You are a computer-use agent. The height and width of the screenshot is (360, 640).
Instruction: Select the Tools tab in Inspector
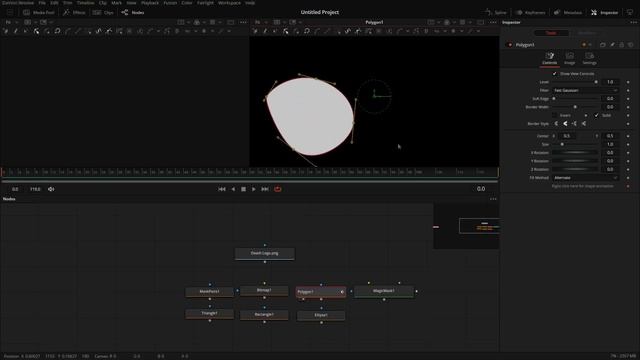point(551,33)
